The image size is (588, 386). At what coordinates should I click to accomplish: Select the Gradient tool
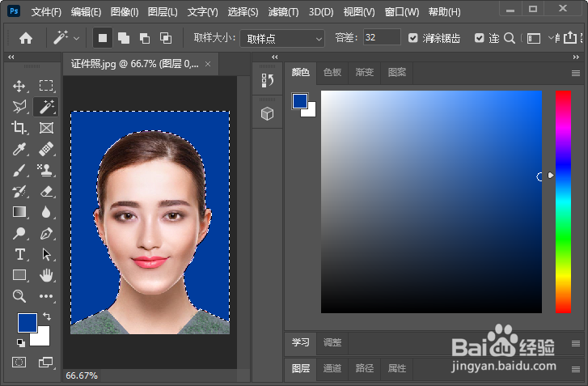[x=19, y=212]
